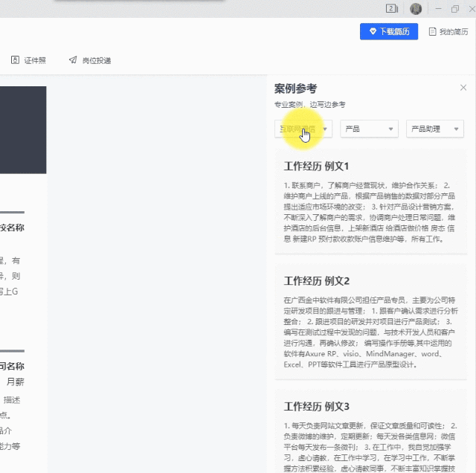Click the 例文3 paragraph about 网站文章更新

click(x=370, y=447)
